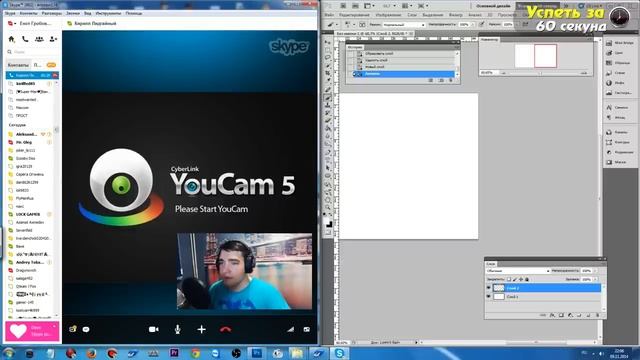Toggle Quick Mask mode in Photoshop toolbar

click(328, 233)
